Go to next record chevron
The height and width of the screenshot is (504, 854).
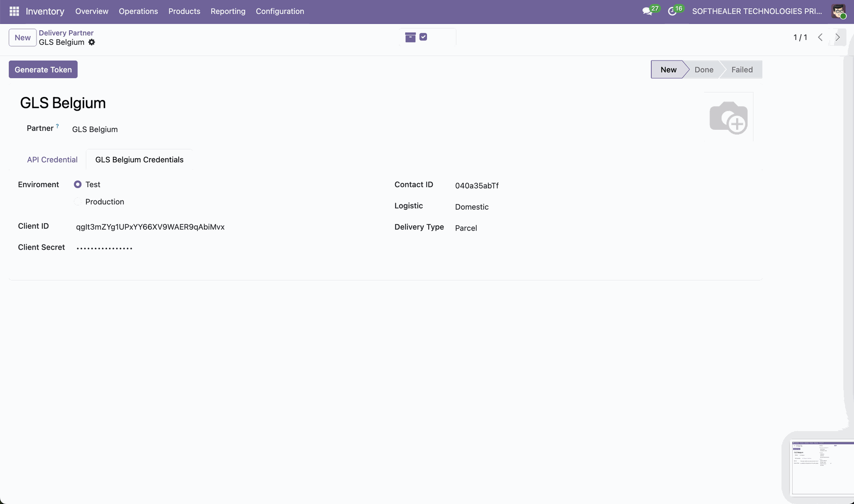coord(838,37)
